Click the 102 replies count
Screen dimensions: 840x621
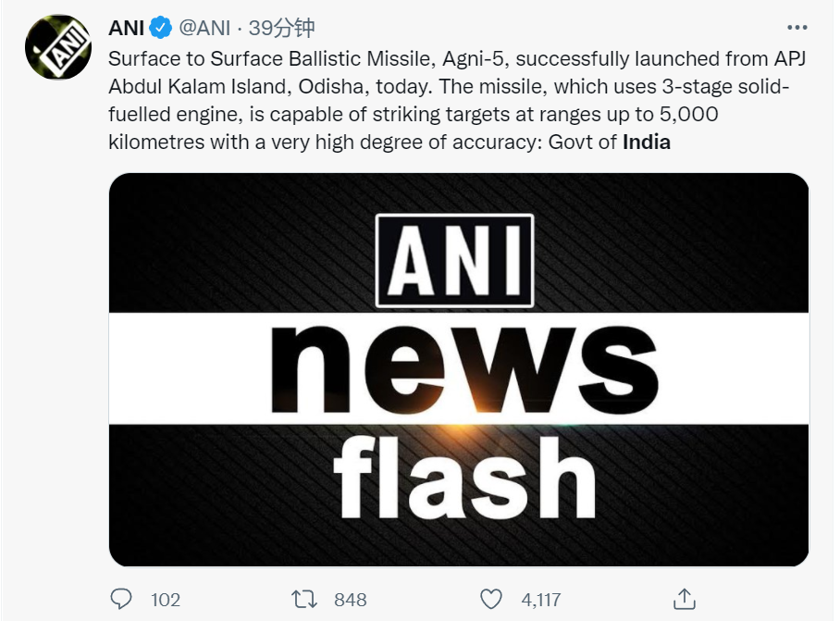(x=165, y=600)
